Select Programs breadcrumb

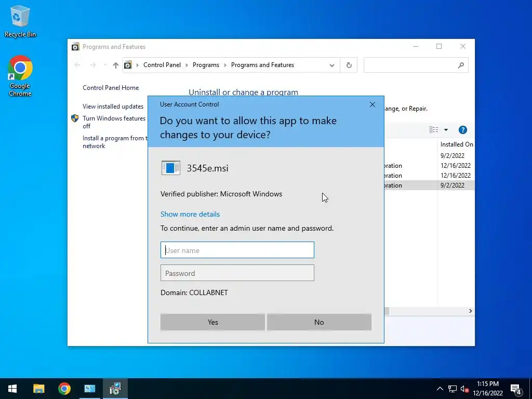(206, 65)
